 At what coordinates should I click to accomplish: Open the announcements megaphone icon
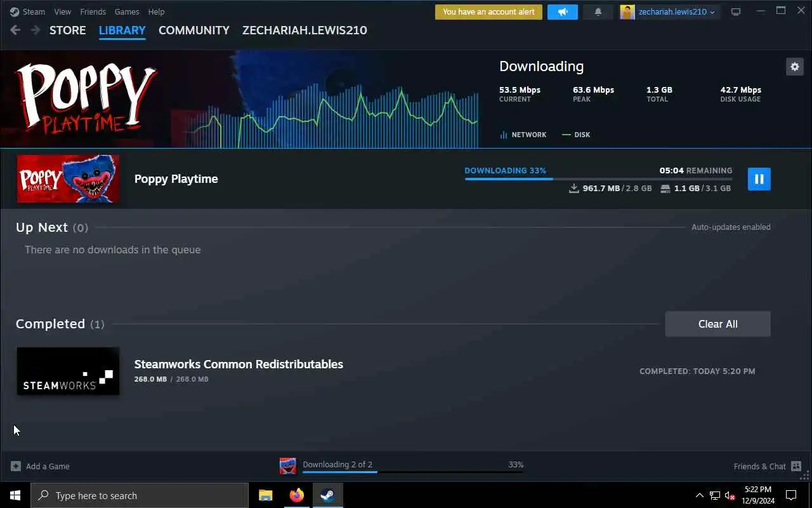pos(562,12)
